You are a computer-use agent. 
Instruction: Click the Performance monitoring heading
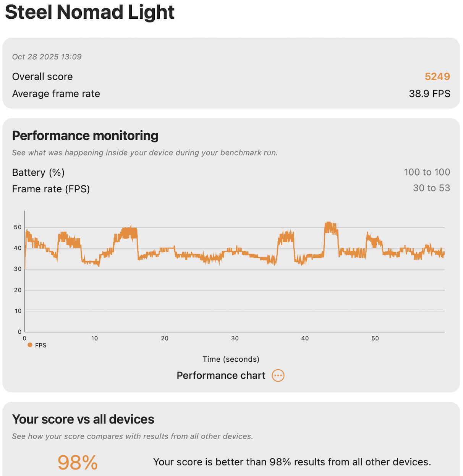(x=85, y=136)
